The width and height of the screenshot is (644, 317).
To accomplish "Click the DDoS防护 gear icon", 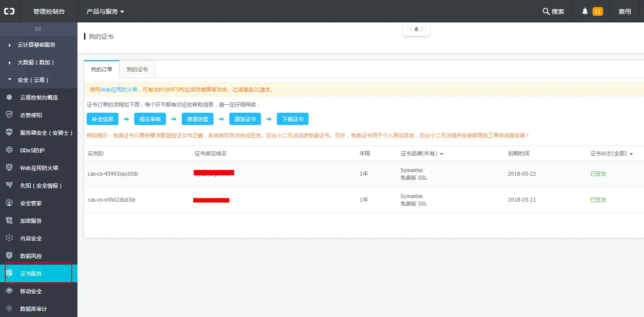I will click(9, 150).
